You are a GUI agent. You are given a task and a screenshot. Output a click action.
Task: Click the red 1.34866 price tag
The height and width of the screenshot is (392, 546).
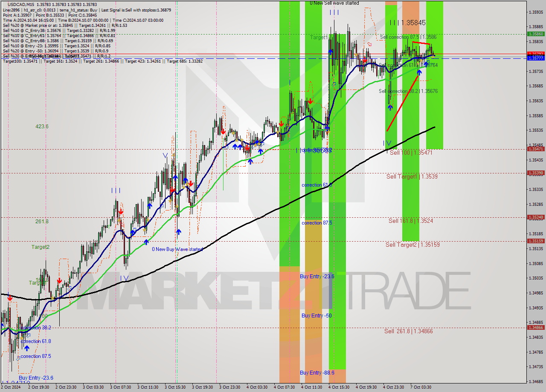click(536, 327)
